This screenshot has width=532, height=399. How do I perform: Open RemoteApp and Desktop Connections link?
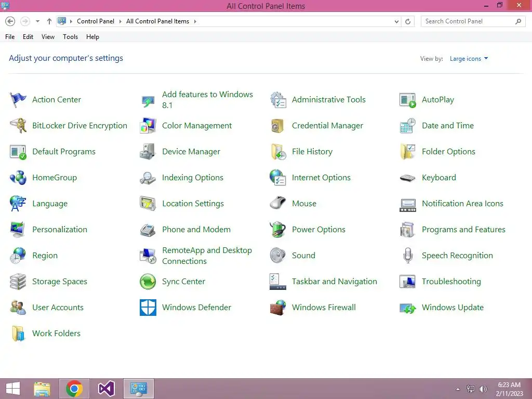(207, 256)
